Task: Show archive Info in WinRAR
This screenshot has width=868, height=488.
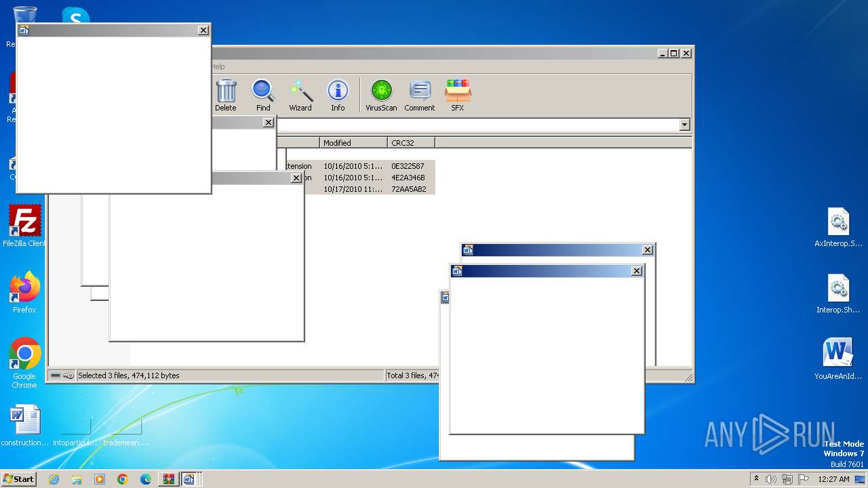Action: [338, 95]
